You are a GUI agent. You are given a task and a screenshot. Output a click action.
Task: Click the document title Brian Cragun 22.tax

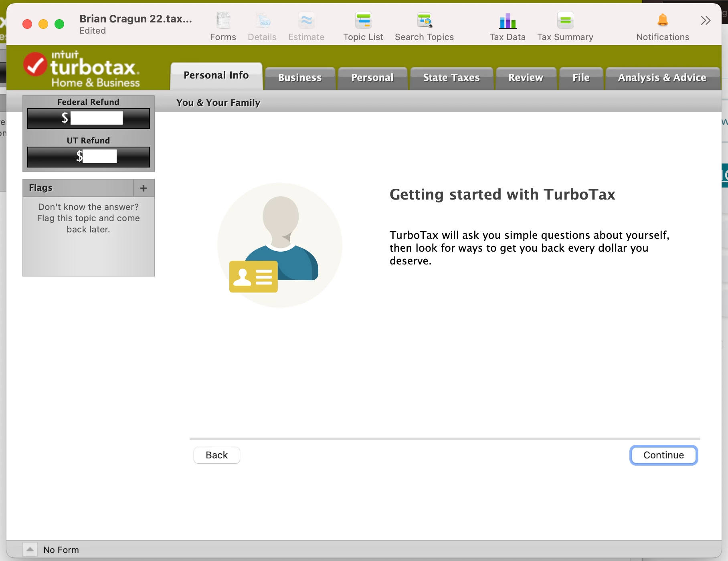click(x=135, y=19)
